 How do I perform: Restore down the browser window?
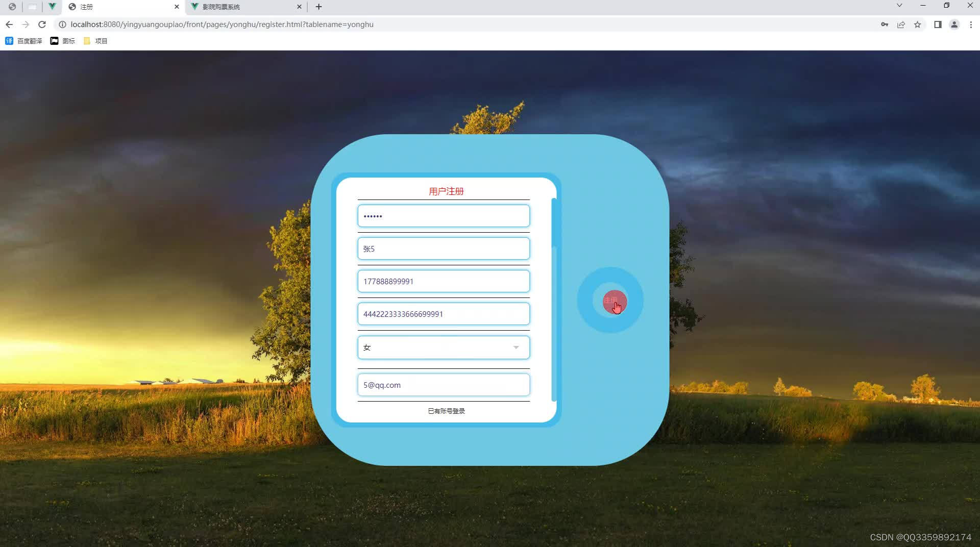click(x=946, y=6)
